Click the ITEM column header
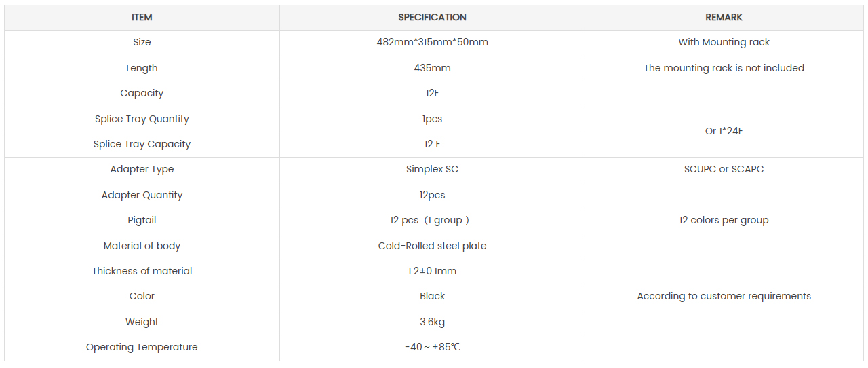Viewport: 868px width, 368px height. (x=142, y=17)
